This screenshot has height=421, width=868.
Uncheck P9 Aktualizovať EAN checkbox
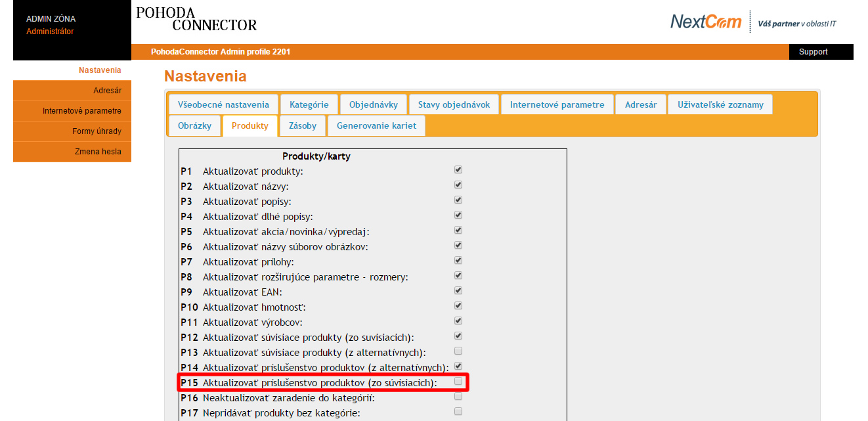click(458, 290)
